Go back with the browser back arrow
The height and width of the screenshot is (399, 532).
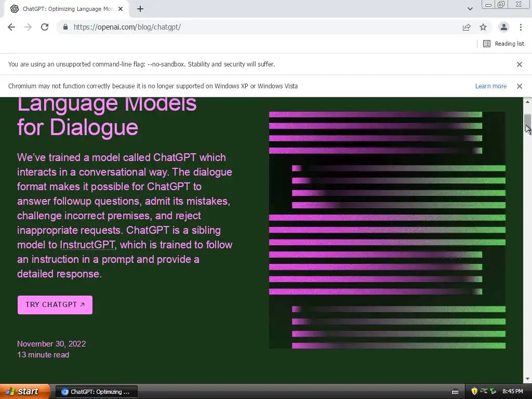[x=11, y=27]
